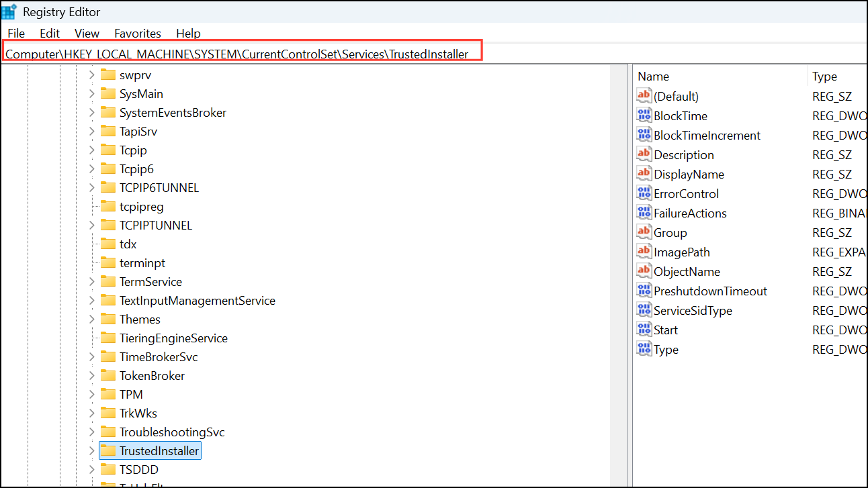Select the terminpt folder icon

pos(108,262)
